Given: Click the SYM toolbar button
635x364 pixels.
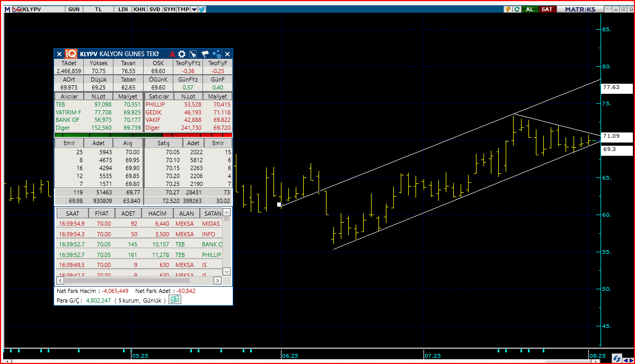Looking at the screenshot, I should click(169, 10).
